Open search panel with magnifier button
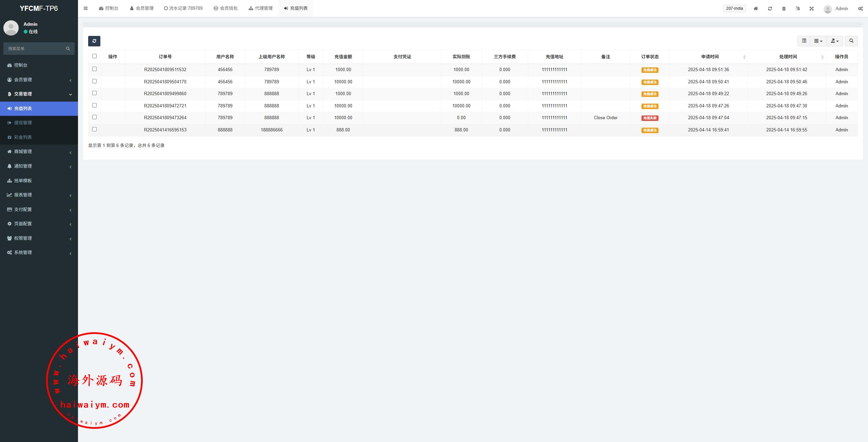The width and height of the screenshot is (868, 442). click(x=851, y=41)
